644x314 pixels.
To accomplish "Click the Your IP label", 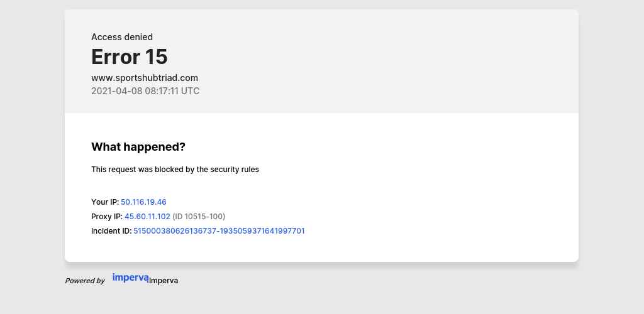I will pos(105,202).
